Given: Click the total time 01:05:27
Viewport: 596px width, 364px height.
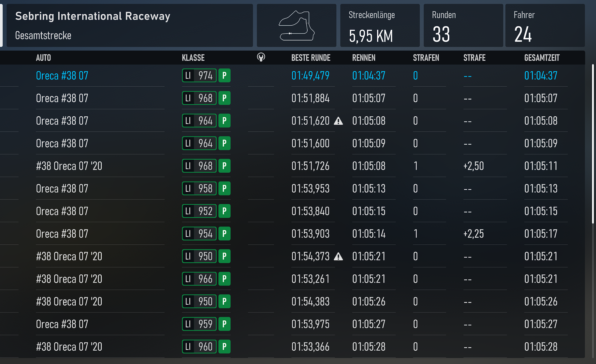Looking at the screenshot, I should click(541, 324).
